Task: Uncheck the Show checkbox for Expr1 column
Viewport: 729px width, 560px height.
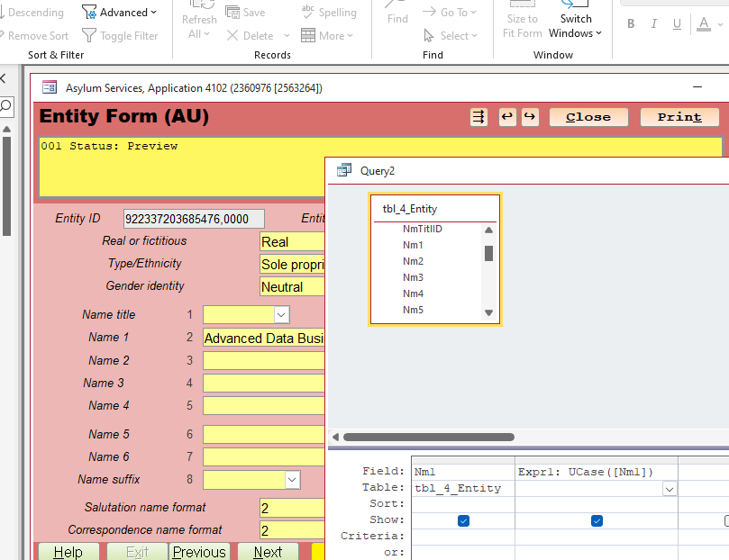Action: 597,521
